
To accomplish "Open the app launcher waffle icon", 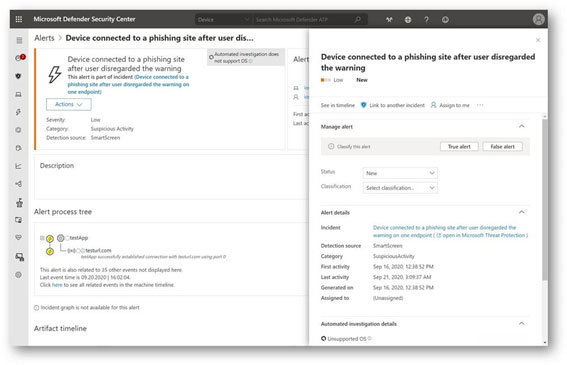I will click(x=19, y=19).
